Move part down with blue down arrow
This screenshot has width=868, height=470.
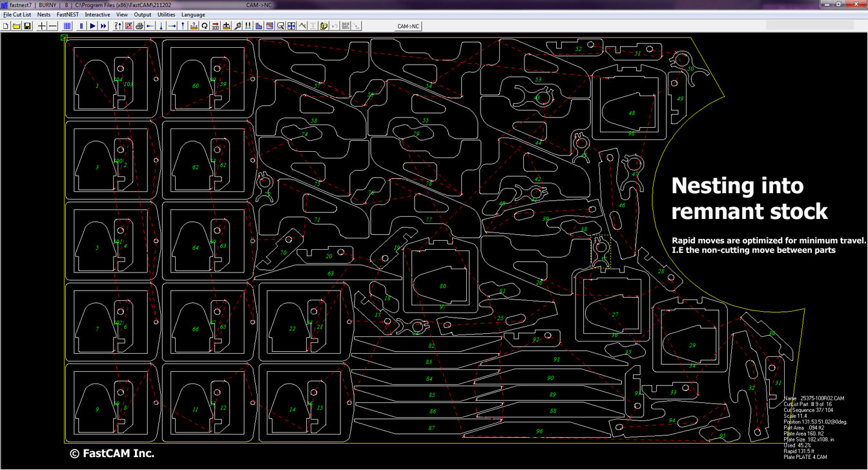(161, 26)
